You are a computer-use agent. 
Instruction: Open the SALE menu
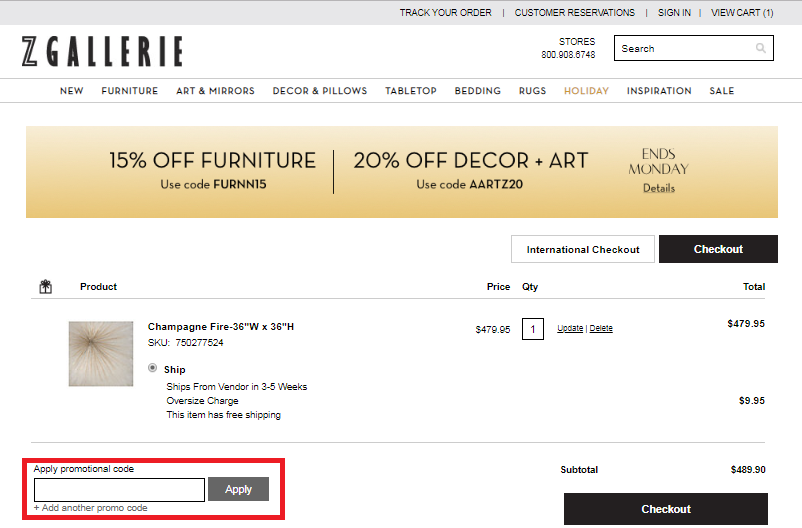coord(722,91)
